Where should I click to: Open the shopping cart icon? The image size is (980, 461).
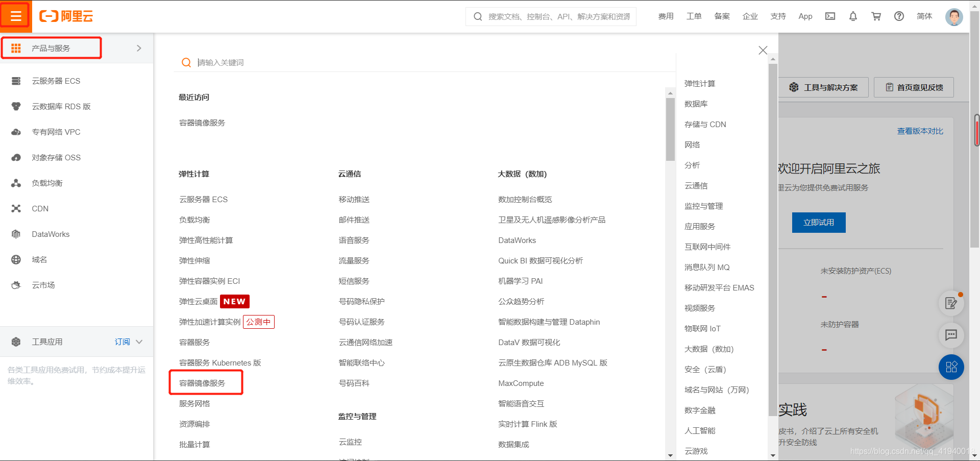pos(876,16)
